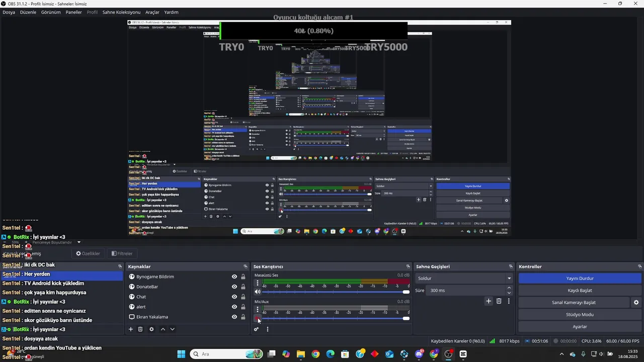Add a new source in Kaynaklar
Viewport: 644px width, 362px height.
tap(131, 329)
